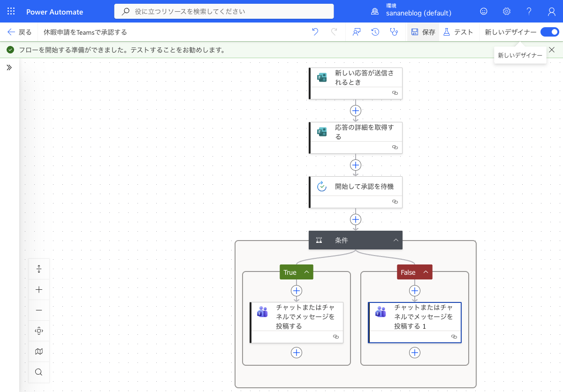Viewport: 563px width, 392px height.
Task: Click the True branch label
Action: 290,272
